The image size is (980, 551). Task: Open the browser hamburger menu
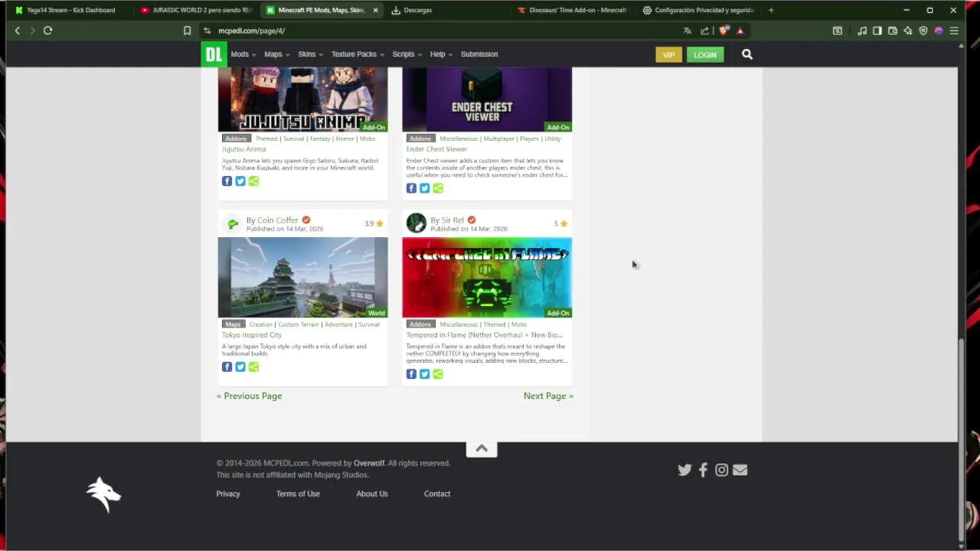[x=954, y=31]
